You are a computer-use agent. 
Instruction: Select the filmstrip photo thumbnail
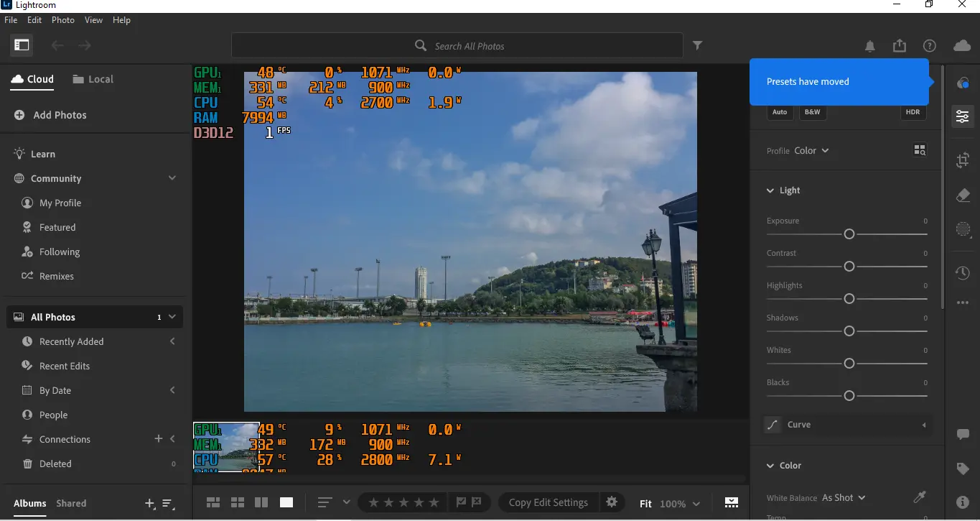(x=226, y=447)
